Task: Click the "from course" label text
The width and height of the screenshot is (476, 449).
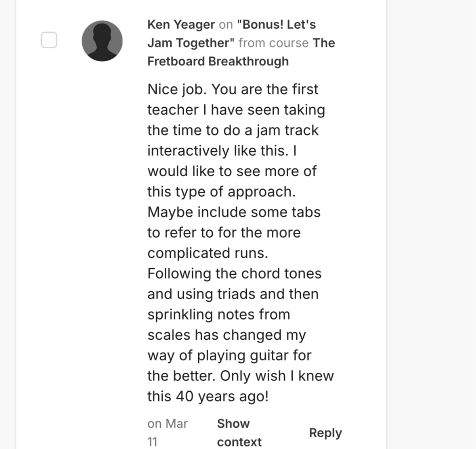Action: (273, 43)
